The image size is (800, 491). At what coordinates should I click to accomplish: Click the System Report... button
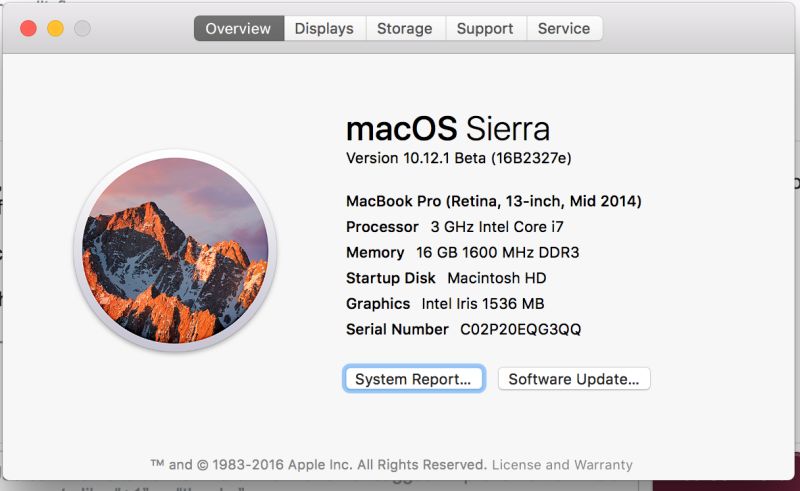point(413,379)
